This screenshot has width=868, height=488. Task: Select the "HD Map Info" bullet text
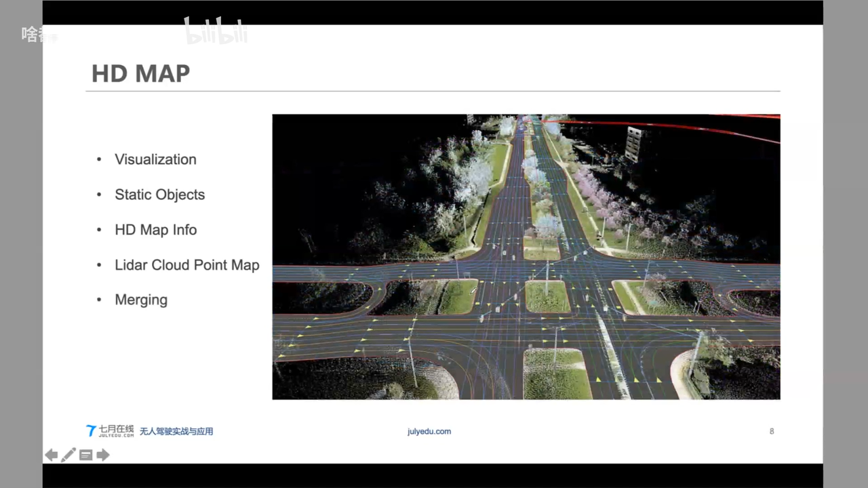click(156, 230)
